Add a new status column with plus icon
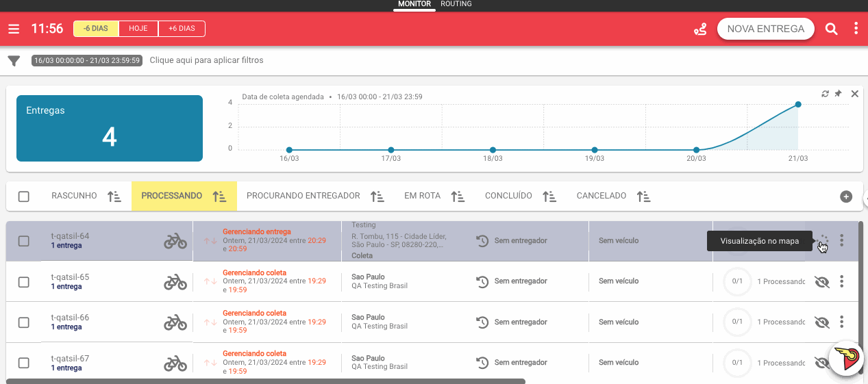 pos(846,196)
